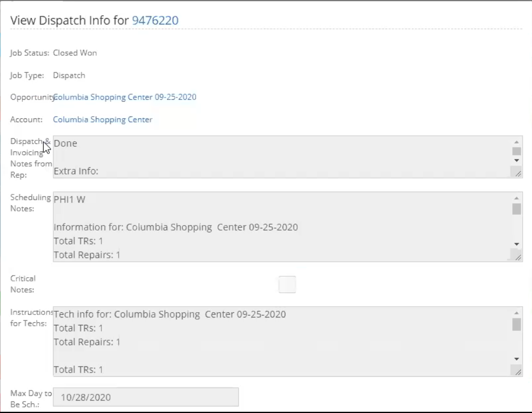The height and width of the screenshot is (413, 532).
Task: Click resize handle of Dispatch Notes textarea
Action: [517, 172]
